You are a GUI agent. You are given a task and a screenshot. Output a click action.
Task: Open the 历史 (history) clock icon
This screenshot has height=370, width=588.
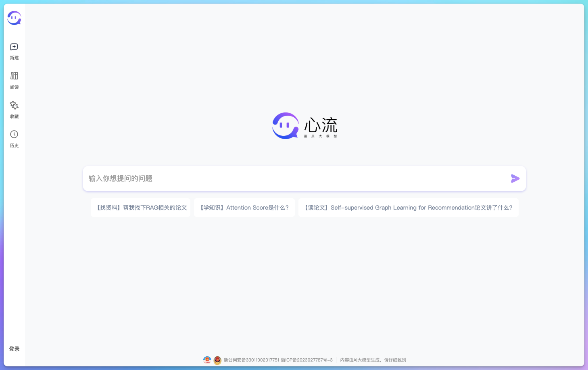14,134
